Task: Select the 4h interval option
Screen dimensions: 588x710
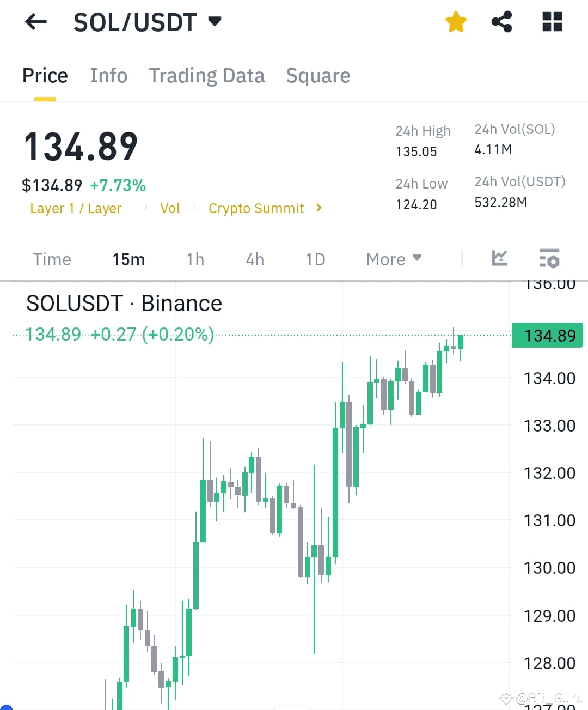Action: click(254, 259)
